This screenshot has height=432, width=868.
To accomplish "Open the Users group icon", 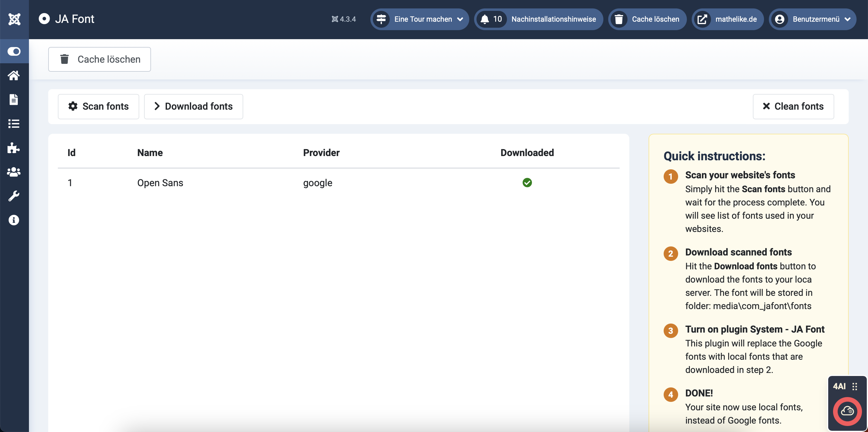I will [x=14, y=172].
